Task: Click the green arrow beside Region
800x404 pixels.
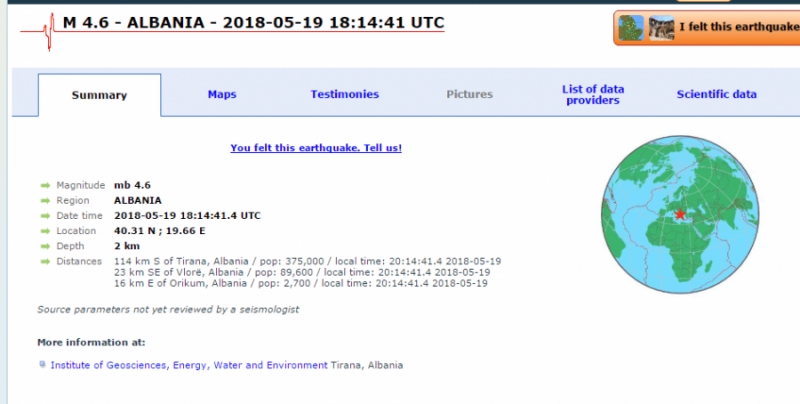Action: pyautogui.click(x=45, y=201)
